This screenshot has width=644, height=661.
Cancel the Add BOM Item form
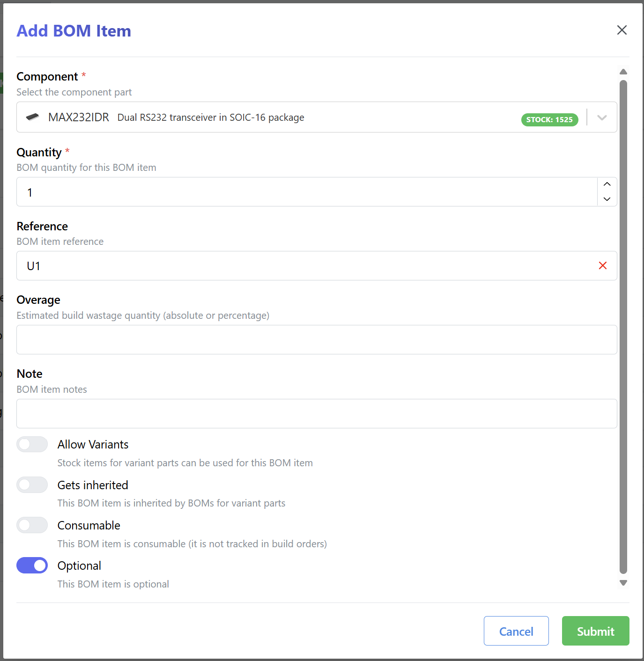pyautogui.click(x=516, y=631)
